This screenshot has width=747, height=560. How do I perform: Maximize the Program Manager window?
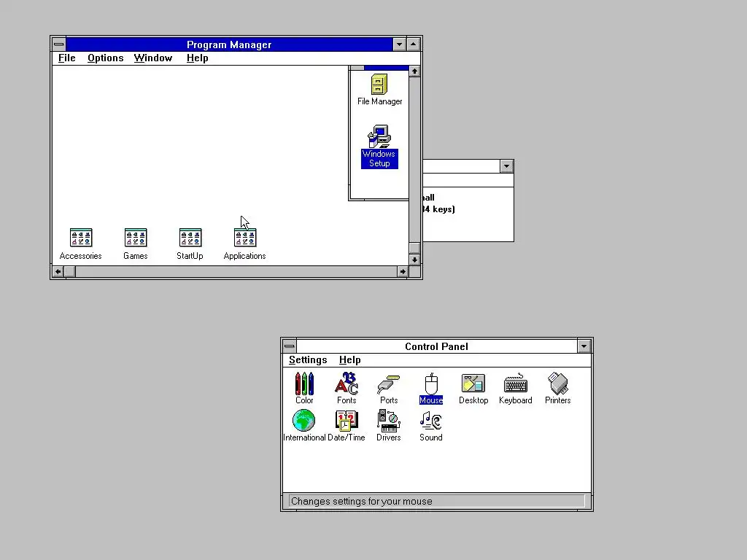[x=413, y=44]
